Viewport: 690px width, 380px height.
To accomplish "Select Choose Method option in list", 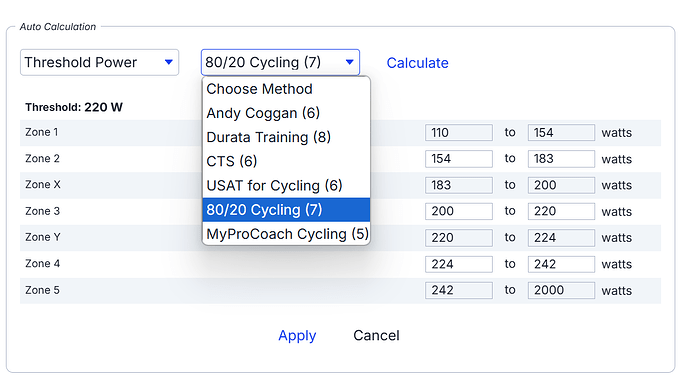I will [286, 89].
